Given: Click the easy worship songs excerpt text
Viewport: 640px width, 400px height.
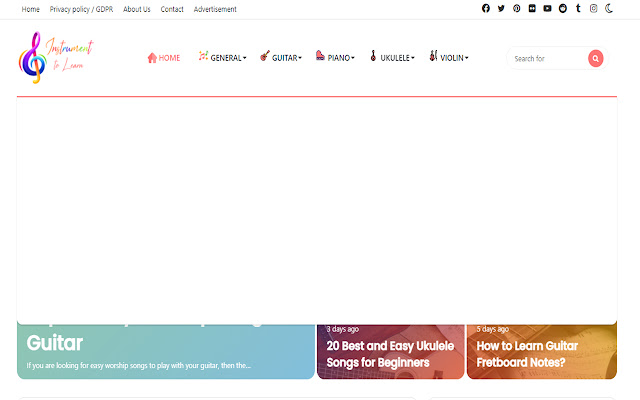Looking at the screenshot, I should pyautogui.click(x=139, y=365).
